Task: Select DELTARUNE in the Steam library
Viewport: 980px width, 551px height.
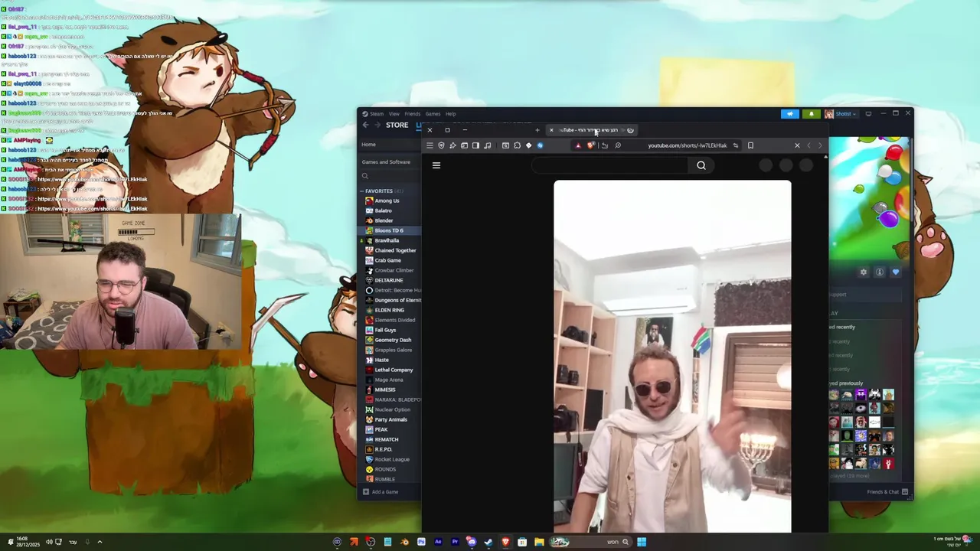Action: pyautogui.click(x=388, y=280)
